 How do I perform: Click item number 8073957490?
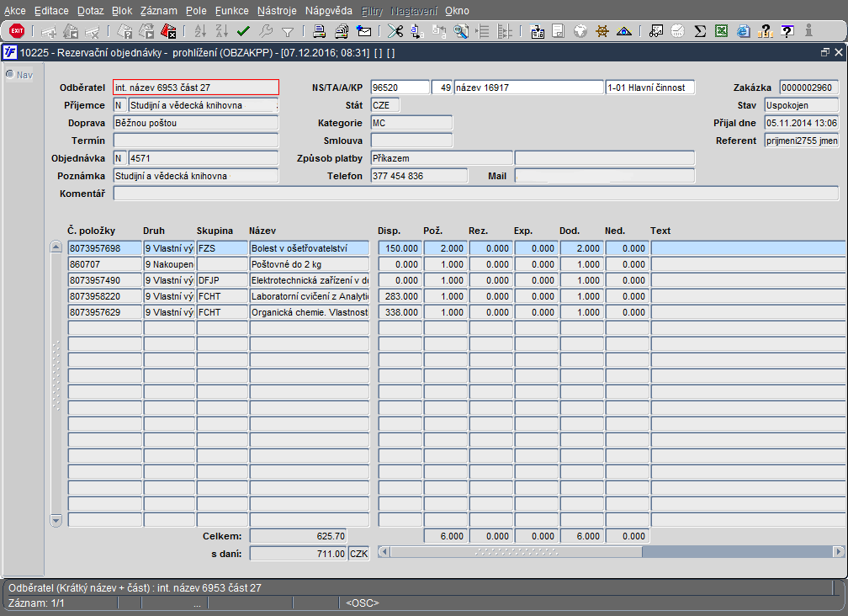[x=105, y=280]
